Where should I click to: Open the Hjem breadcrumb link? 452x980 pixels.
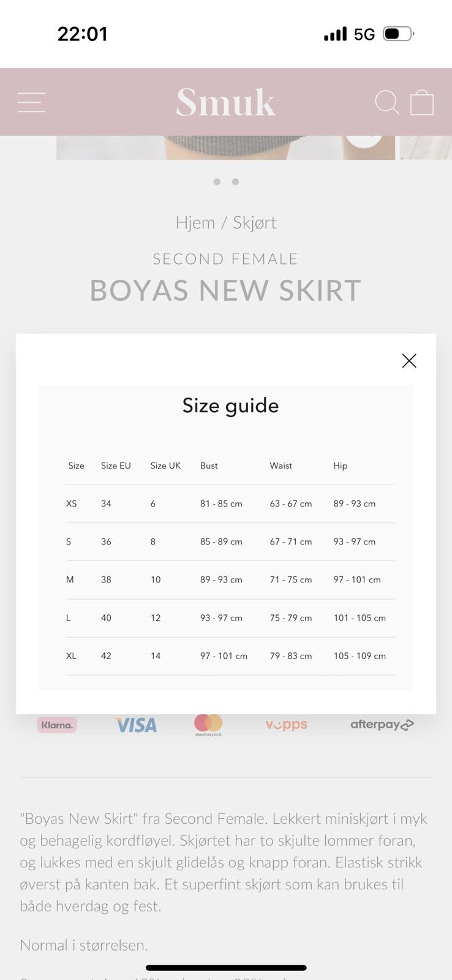click(195, 222)
